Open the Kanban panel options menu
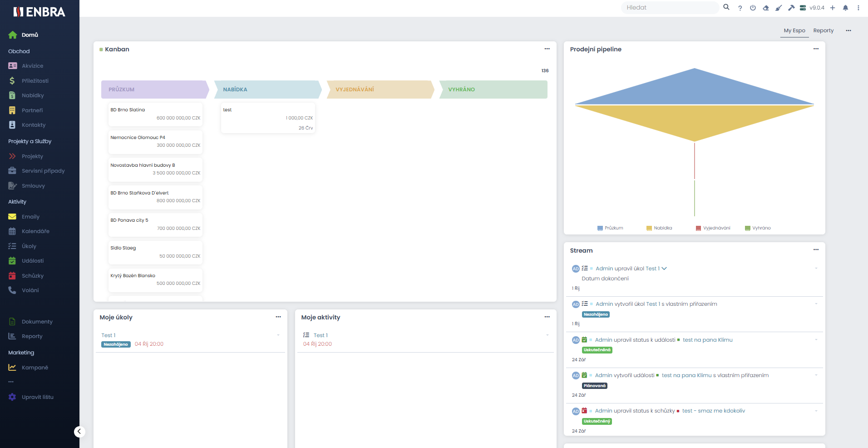 tap(547, 49)
